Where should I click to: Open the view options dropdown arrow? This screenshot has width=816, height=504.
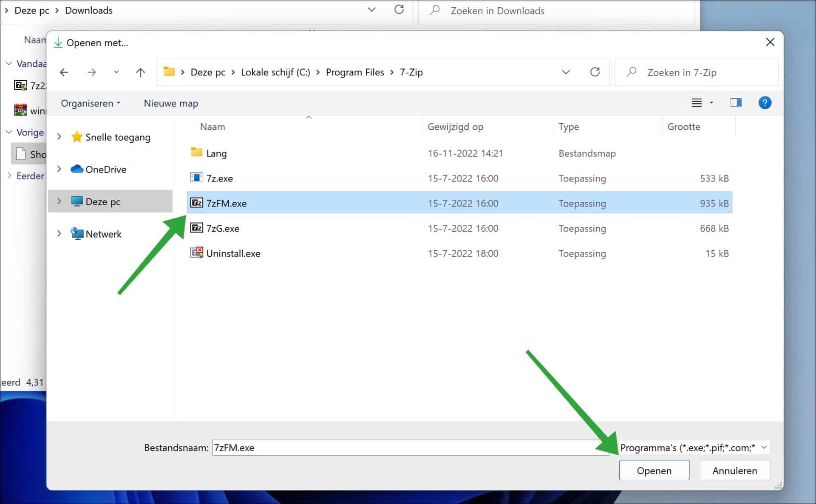(x=710, y=102)
